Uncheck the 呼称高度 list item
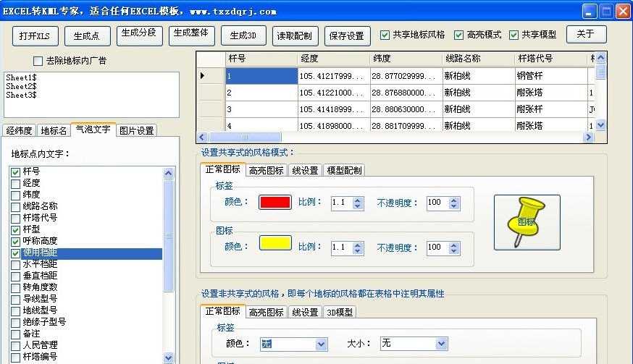633x364 pixels. [x=15, y=242]
